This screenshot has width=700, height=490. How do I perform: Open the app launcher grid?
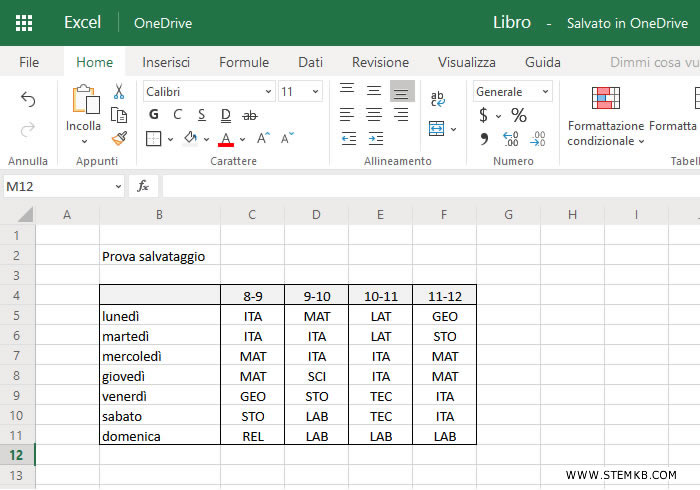tap(24, 23)
